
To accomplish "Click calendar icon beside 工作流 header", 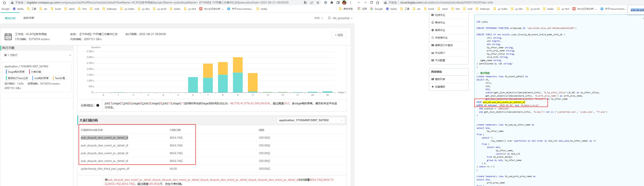I will coord(8,37).
